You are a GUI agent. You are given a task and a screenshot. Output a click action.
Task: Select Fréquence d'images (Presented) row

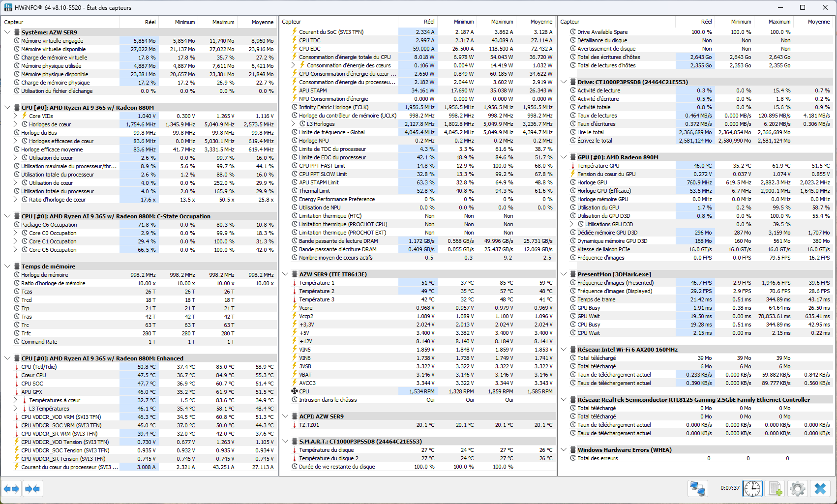(696, 283)
